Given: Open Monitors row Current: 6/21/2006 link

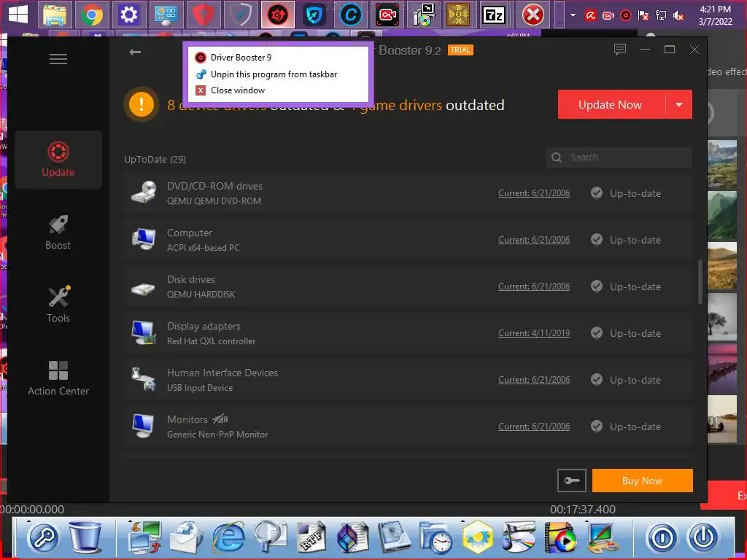Looking at the screenshot, I should [533, 426].
